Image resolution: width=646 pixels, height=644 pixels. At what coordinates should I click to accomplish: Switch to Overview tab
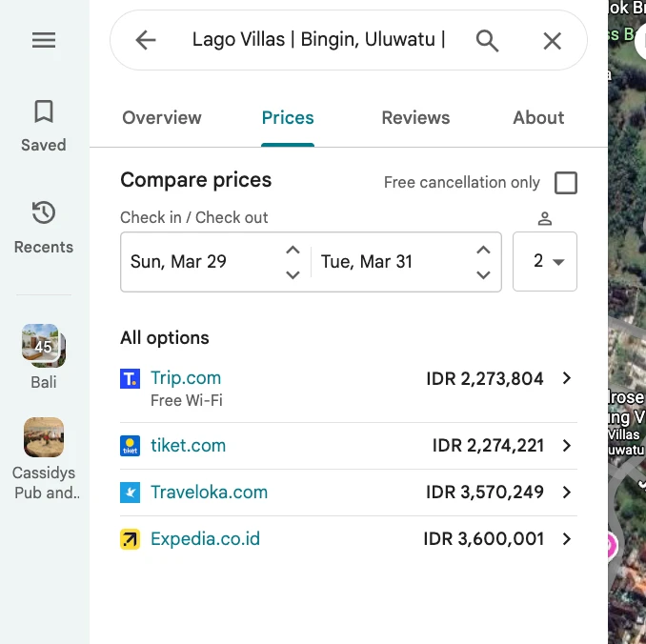pyautogui.click(x=162, y=118)
